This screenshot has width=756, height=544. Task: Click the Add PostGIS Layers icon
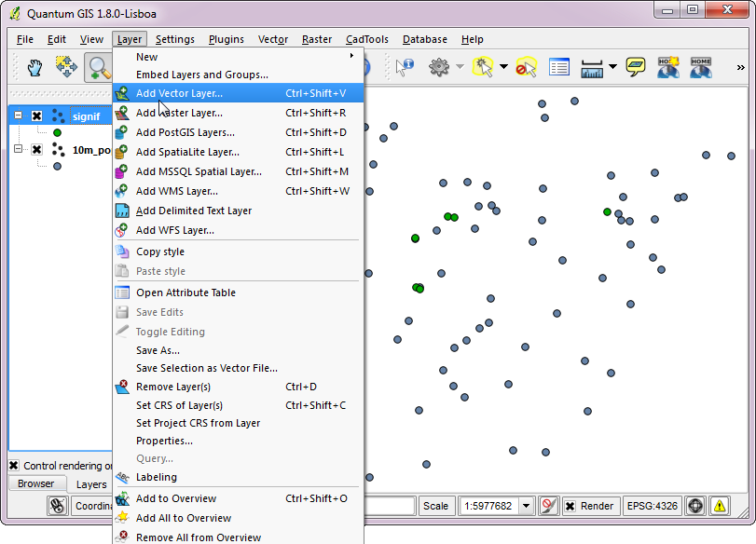[x=121, y=132]
